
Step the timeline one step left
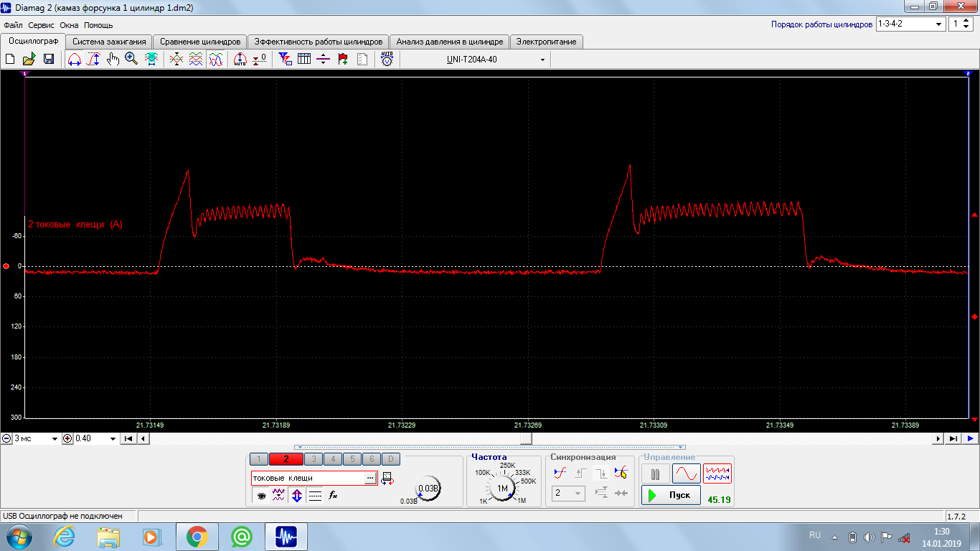143,438
